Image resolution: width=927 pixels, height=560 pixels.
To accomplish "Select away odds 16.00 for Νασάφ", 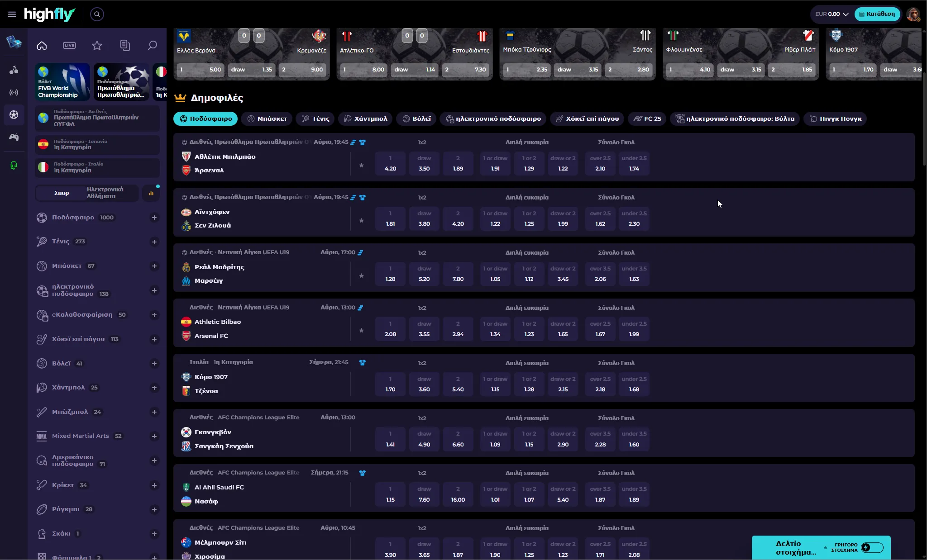I will 458,494.
